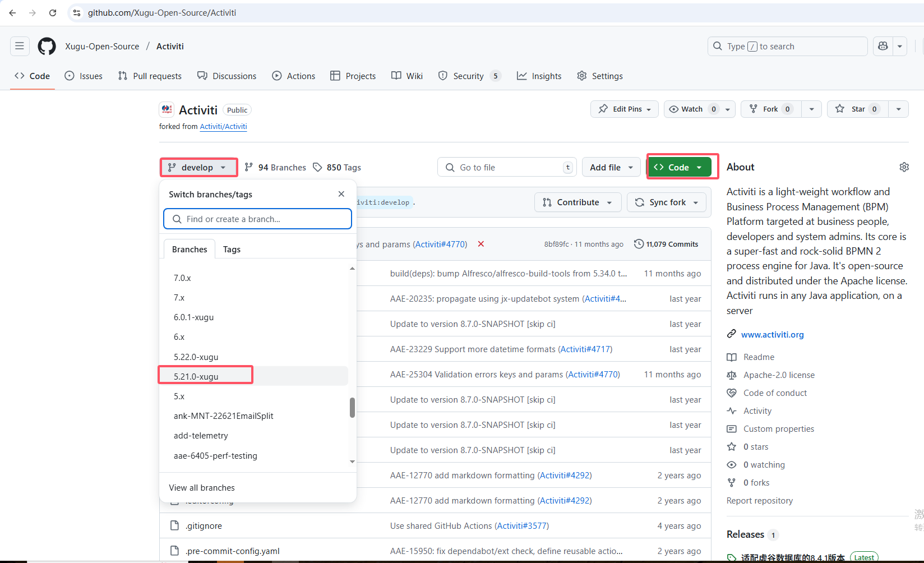Reload the page with browser refresh icon
This screenshot has height=563, width=924.
point(53,13)
